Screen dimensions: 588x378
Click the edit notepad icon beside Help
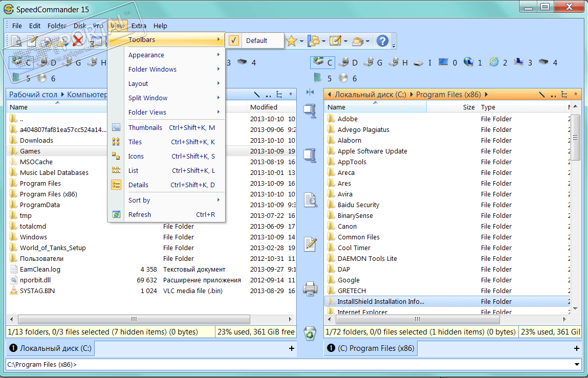tap(335, 40)
